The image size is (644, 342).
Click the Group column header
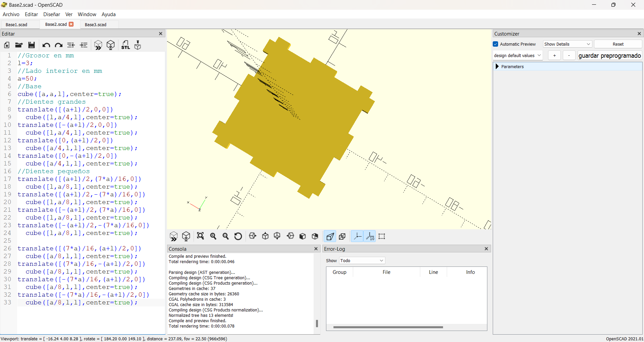339,272
